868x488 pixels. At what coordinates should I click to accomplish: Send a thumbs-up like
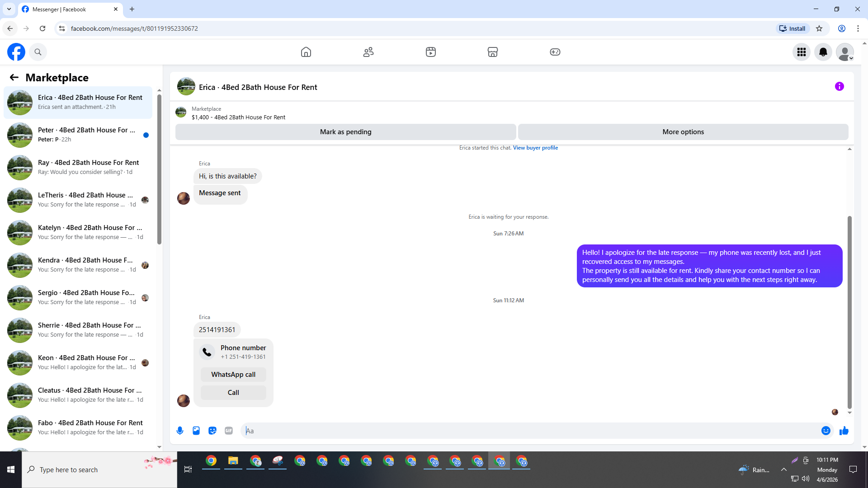click(x=844, y=431)
